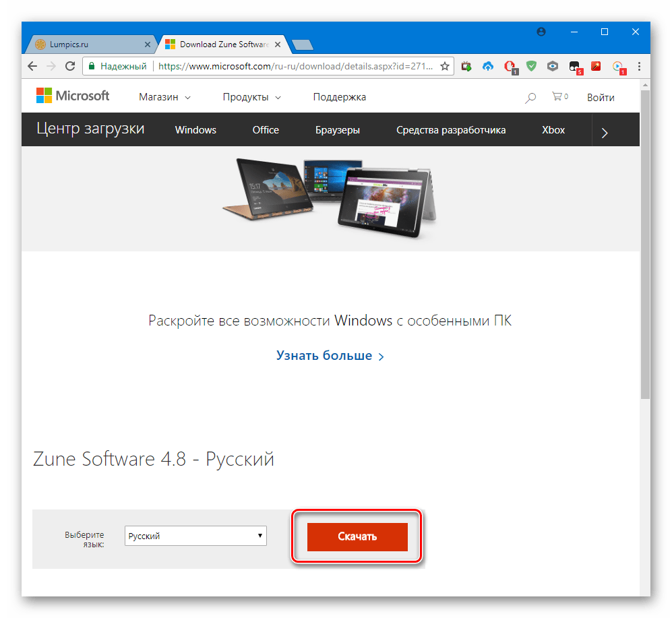Image resolution: width=672 pixels, height=618 pixels.
Task: Select Xbox in download center nav
Action: [553, 130]
